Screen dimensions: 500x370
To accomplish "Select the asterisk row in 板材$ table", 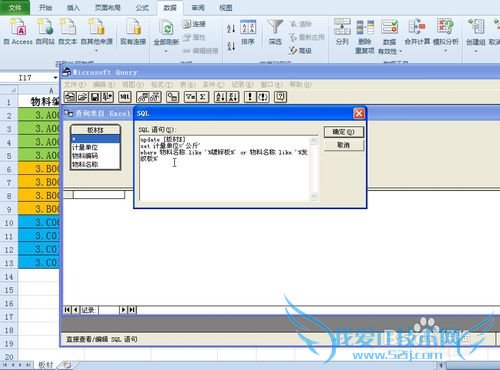I will (x=95, y=139).
